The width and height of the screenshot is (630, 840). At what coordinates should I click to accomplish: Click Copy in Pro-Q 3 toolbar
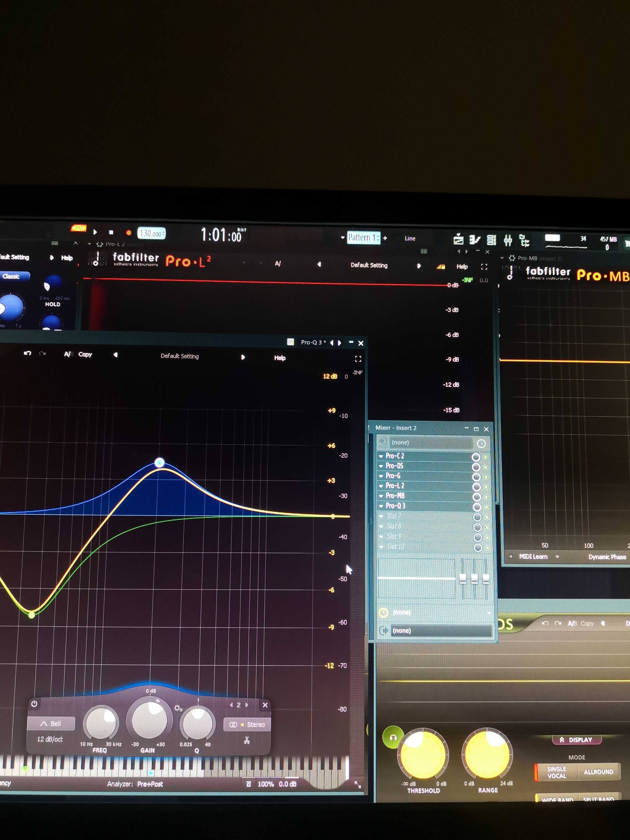pos(85,354)
